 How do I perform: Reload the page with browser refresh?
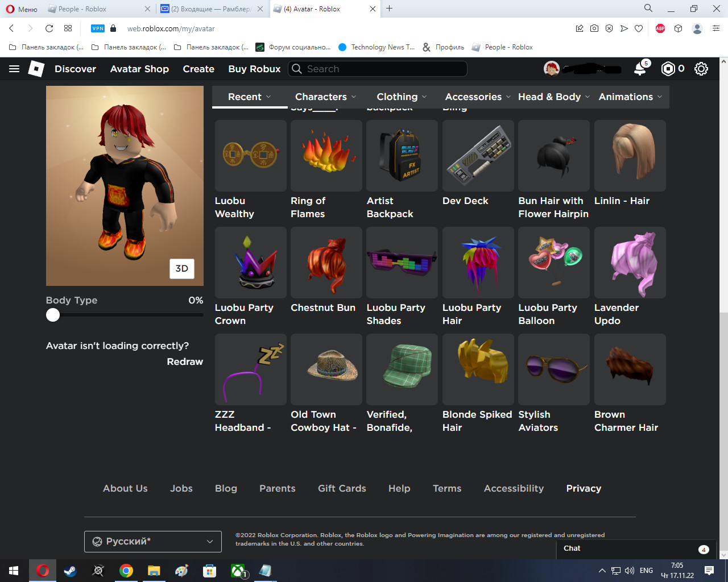pos(49,28)
